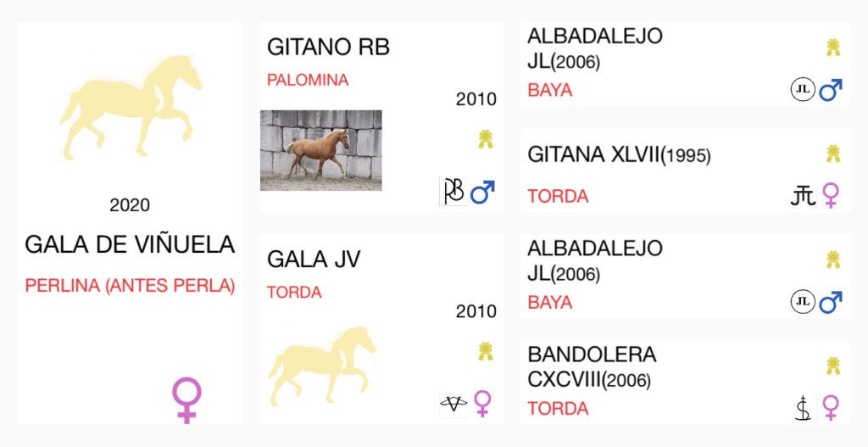
Task: Click the horse silhouette above Gala de Viñuela
Action: pyautogui.click(x=131, y=106)
